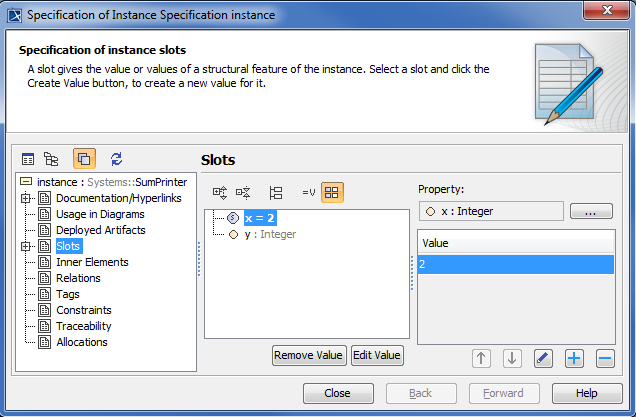Click the blue minus remove value icon
The height and width of the screenshot is (417, 636).
(x=604, y=358)
